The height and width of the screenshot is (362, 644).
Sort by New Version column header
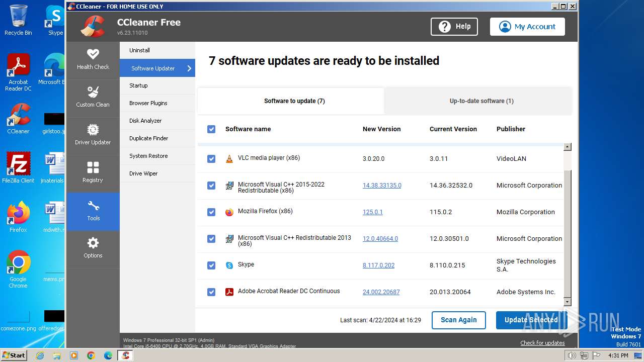tap(382, 129)
